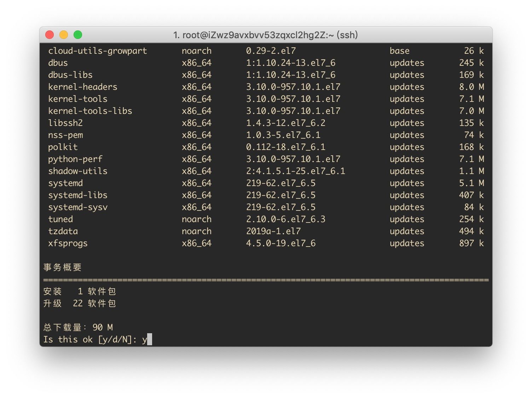Click the noarch label for tuned
The image size is (532, 399).
(x=197, y=219)
